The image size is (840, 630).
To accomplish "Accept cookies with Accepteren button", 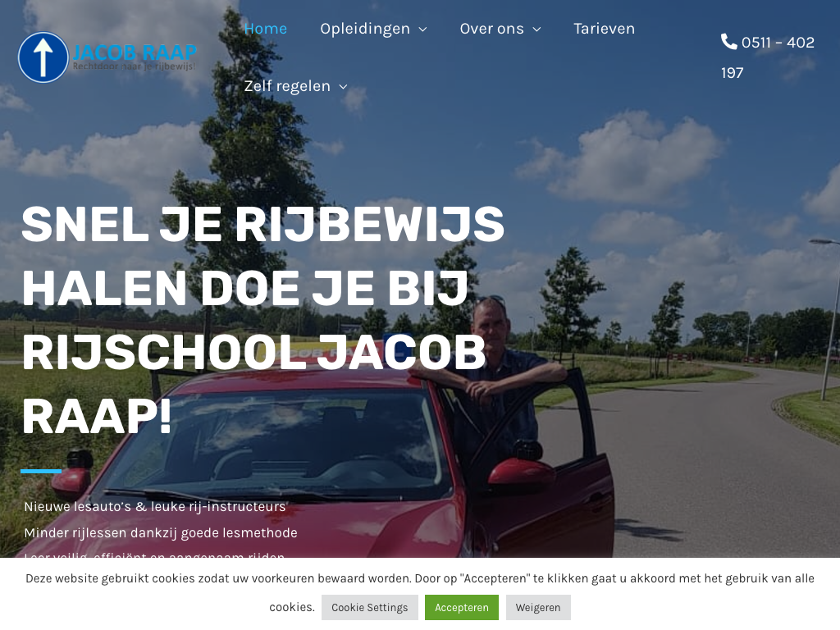I will [x=462, y=608].
